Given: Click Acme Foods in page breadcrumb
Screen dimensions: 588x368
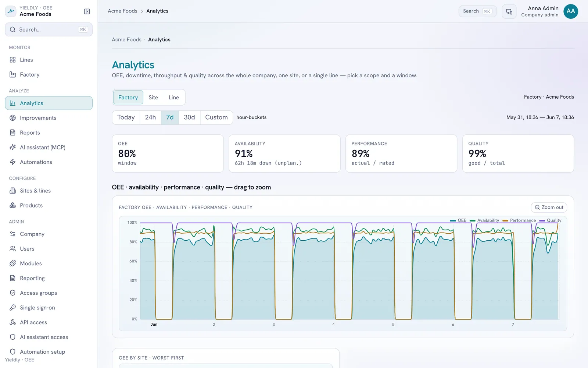Looking at the screenshot, I should tap(126, 40).
